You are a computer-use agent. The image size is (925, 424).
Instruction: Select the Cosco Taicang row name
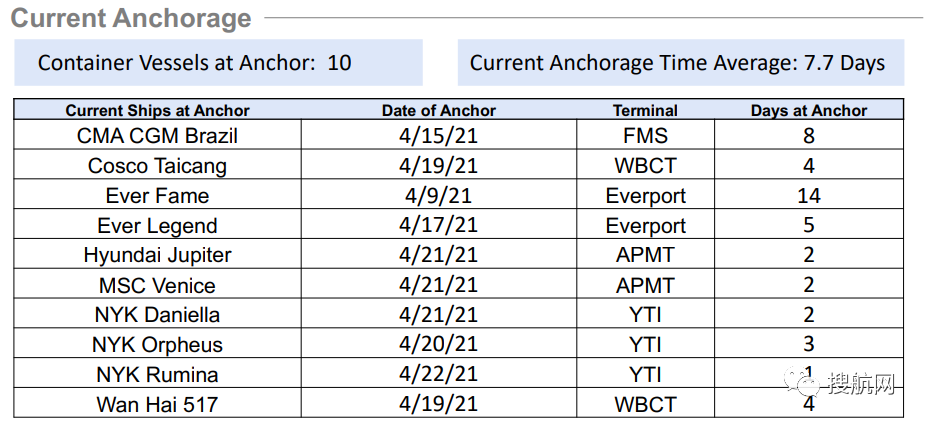point(158,166)
